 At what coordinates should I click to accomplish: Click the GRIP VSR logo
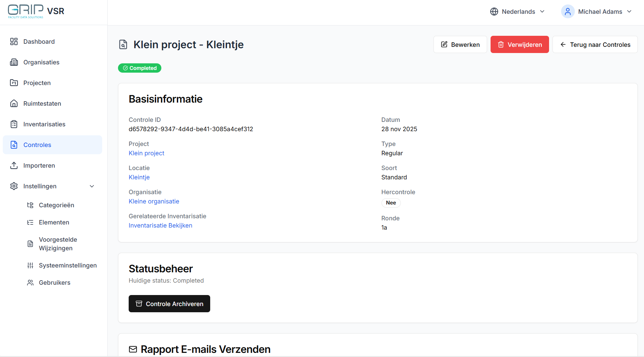tap(36, 12)
